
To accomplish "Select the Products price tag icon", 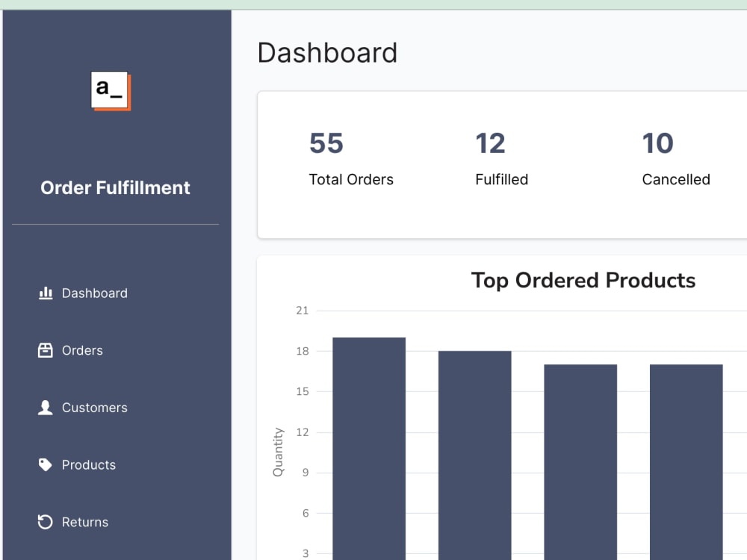I will [x=45, y=464].
